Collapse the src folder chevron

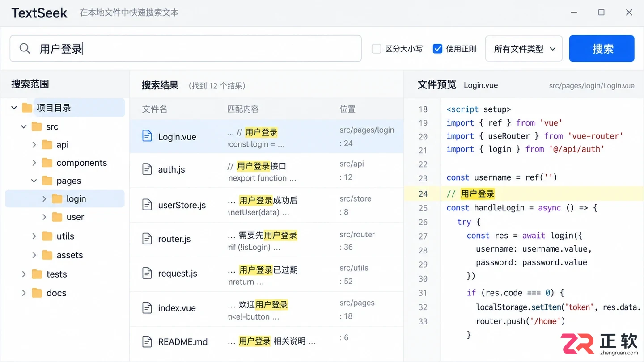[x=24, y=127]
